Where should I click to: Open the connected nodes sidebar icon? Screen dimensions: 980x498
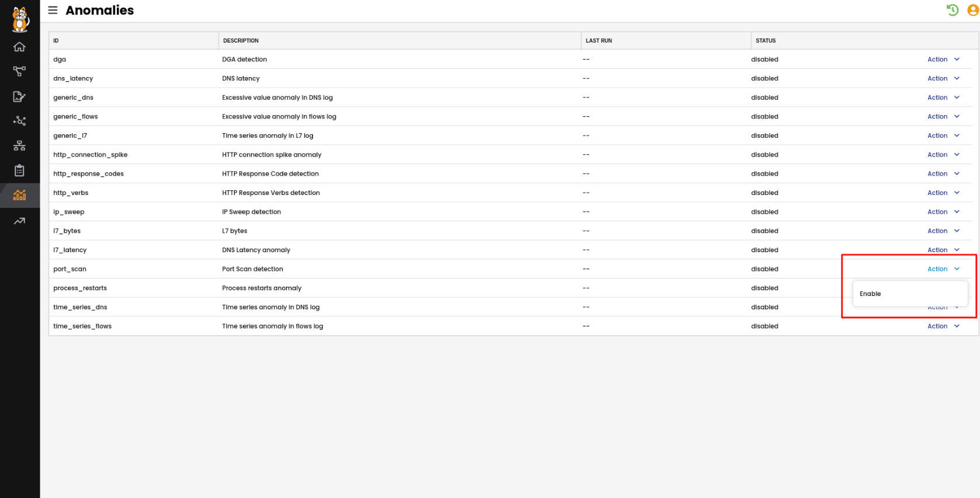coord(20,121)
